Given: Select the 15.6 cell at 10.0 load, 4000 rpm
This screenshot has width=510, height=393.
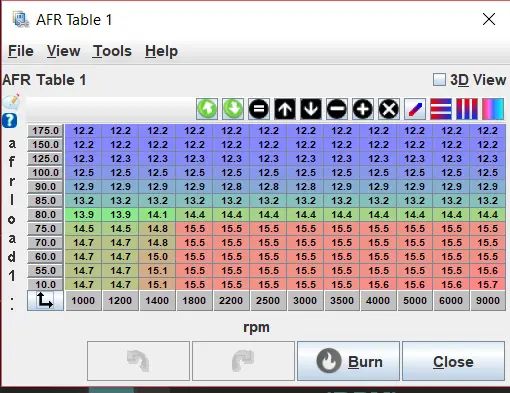Looking at the screenshot, I should (x=378, y=284).
